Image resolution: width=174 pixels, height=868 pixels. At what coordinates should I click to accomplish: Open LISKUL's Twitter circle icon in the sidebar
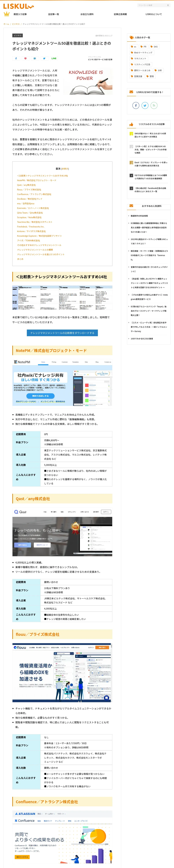(x=145, y=105)
